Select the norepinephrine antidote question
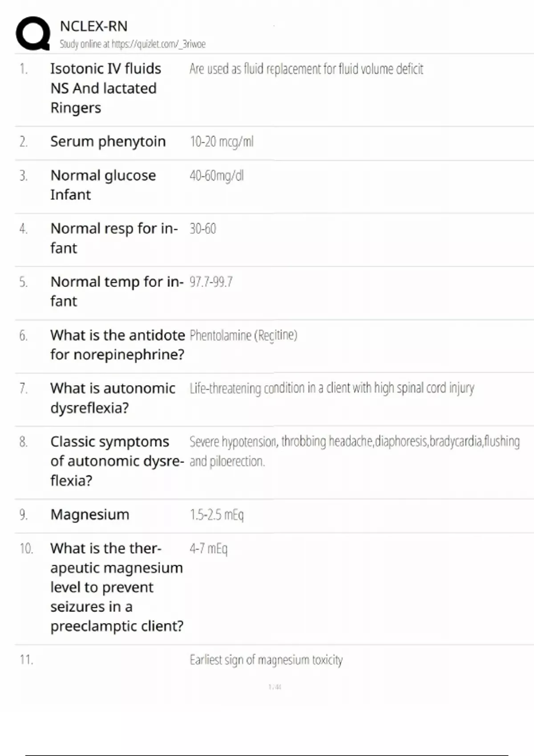Screen dimensions: 534x756 coord(117,345)
